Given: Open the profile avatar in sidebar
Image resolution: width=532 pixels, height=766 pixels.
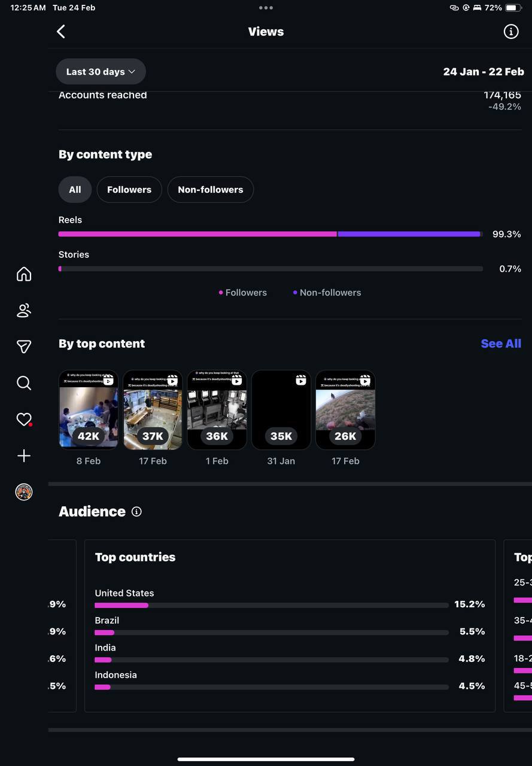Looking at the screenshot, I should (24, 492).
